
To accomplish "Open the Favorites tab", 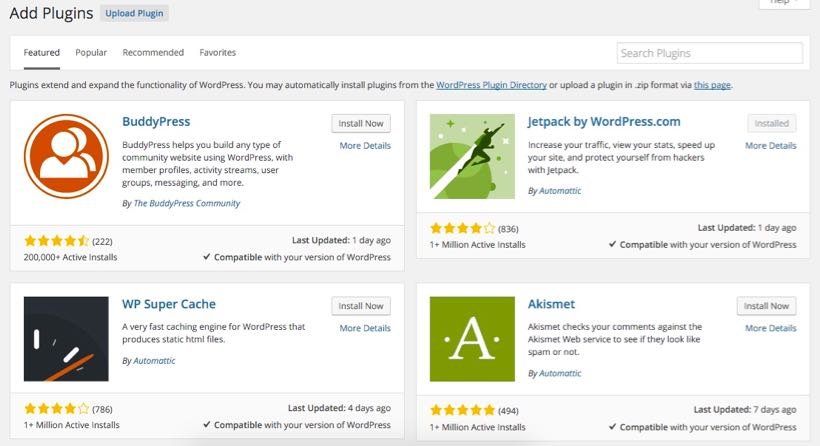I will click(218, 53).
